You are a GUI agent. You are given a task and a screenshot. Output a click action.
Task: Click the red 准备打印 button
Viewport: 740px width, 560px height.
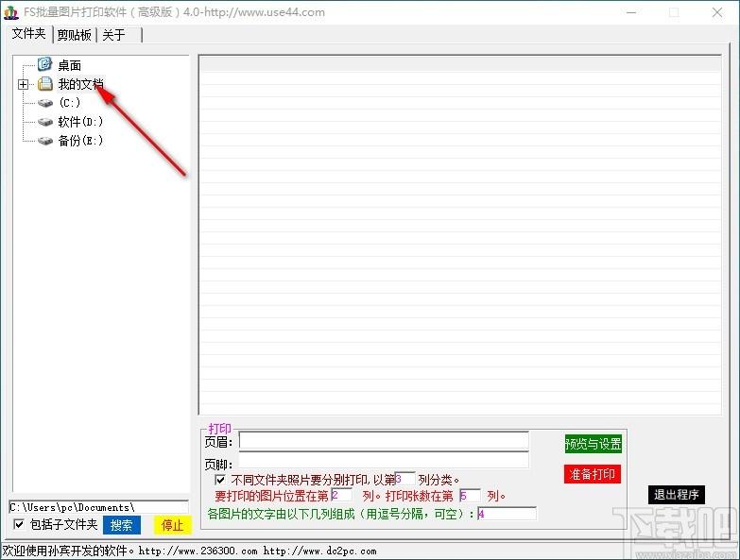point(593,474)
